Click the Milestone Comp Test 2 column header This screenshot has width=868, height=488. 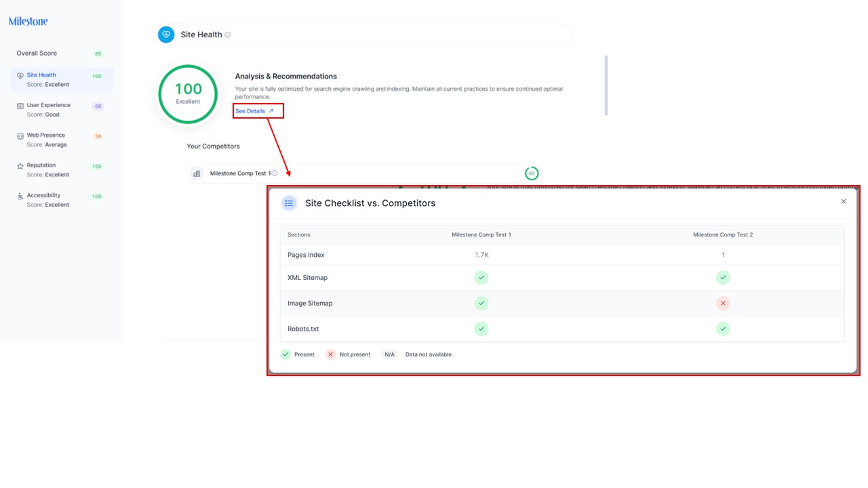[x=723, y=235]
